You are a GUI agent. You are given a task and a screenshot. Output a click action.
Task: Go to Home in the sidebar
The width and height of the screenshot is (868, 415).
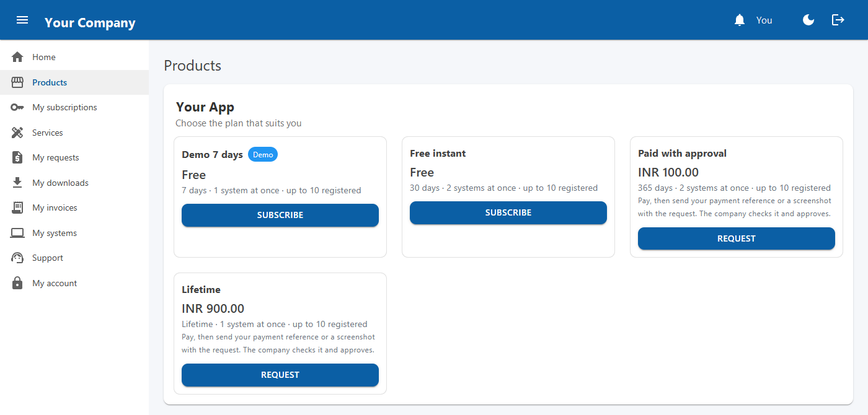(x=74, y=57)
